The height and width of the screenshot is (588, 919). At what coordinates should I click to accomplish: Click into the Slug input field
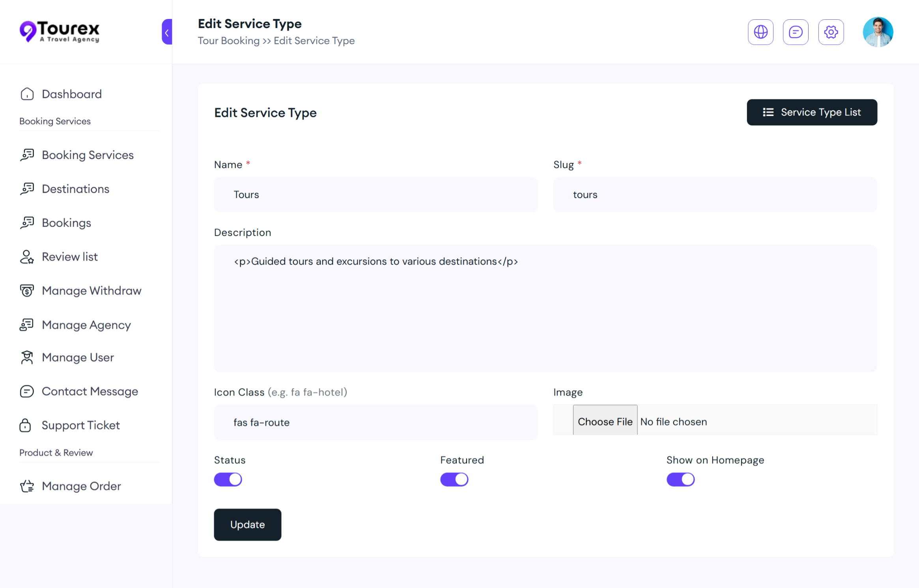(715, 194)
